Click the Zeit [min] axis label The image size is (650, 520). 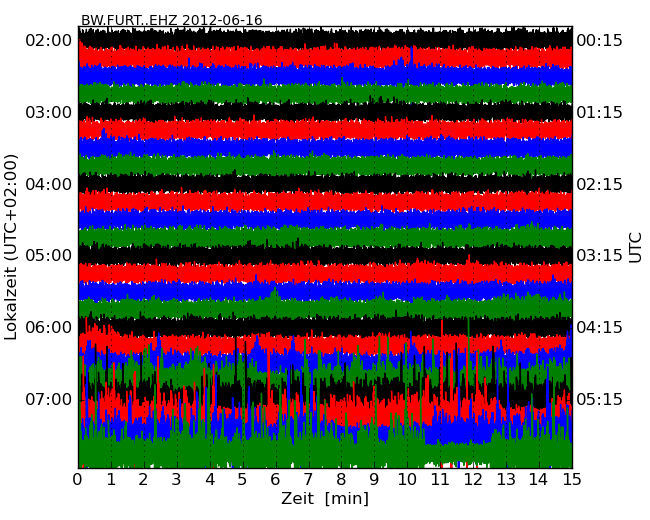coord(325,498)
